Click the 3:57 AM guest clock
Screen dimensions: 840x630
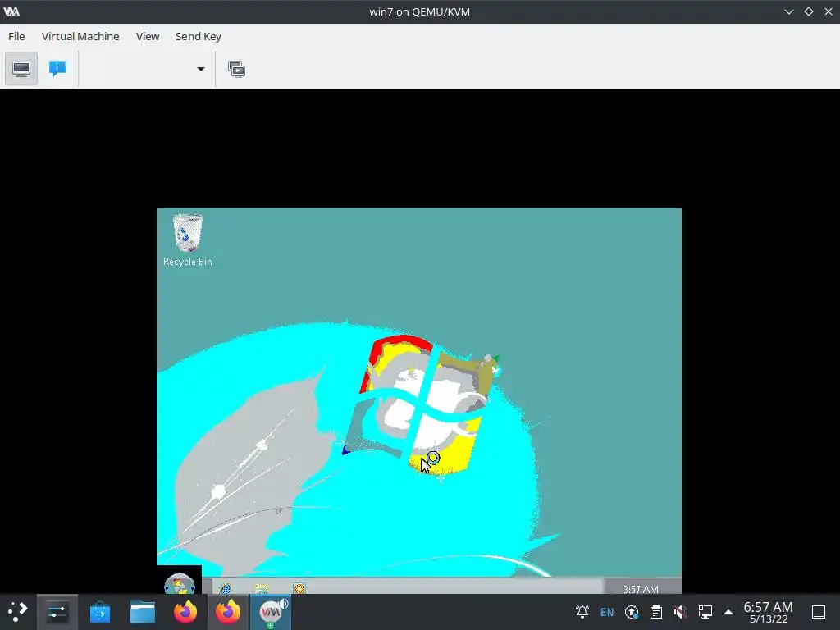point(641,589)
